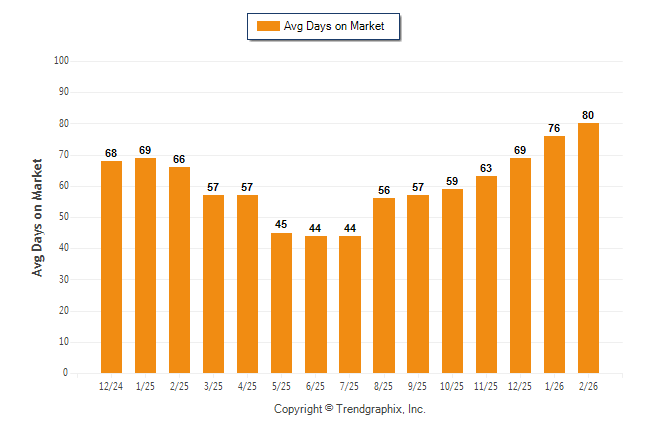646x434 pixels.
Task: Click the 1/26 bar showing 76
Action: tap(554, 254)
